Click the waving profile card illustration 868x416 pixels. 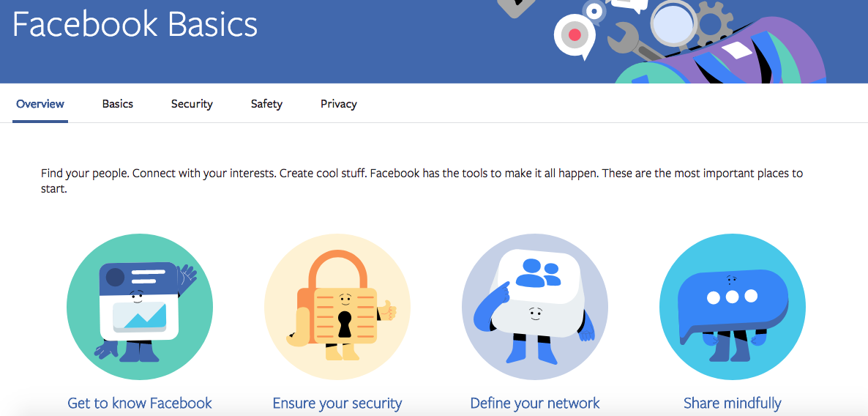click(140, 307)
